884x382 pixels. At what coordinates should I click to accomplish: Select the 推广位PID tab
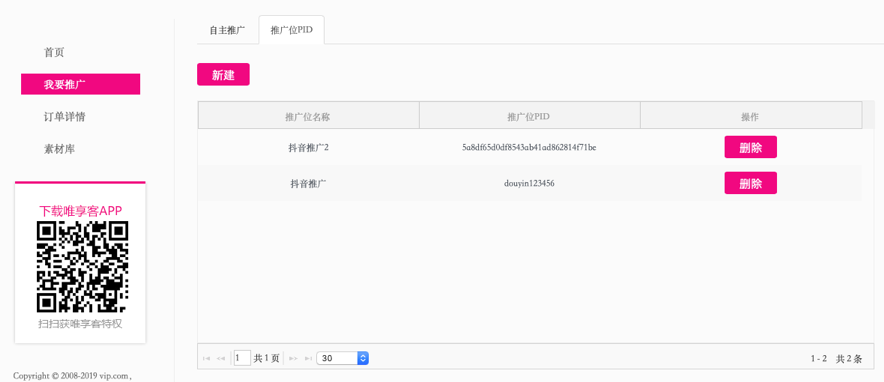291,30
